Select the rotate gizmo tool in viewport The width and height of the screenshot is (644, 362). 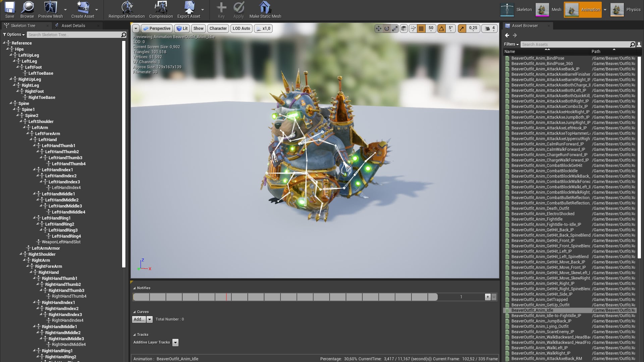pyautogui.click(x=387, y=28)
